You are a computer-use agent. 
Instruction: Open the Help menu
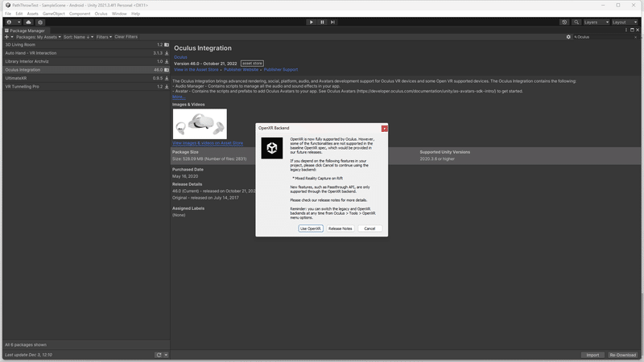(x=135, y=14)
